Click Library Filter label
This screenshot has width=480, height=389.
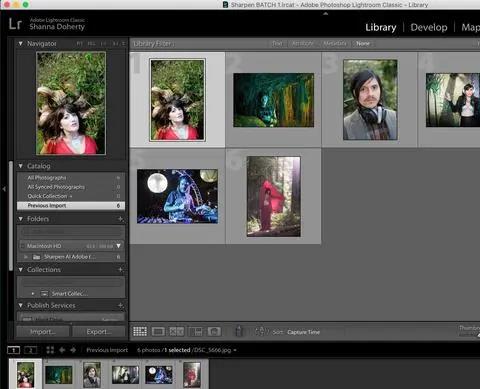point(153,44)
